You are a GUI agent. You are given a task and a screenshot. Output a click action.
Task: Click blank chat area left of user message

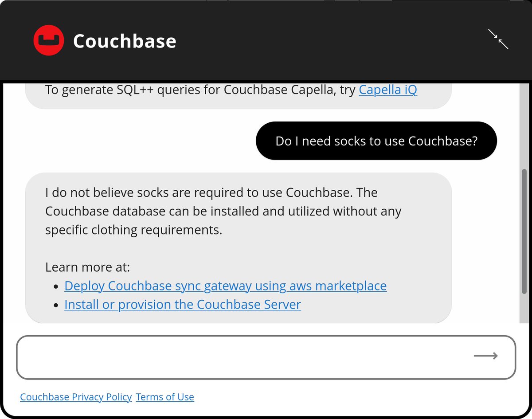[x=133, y=141]
